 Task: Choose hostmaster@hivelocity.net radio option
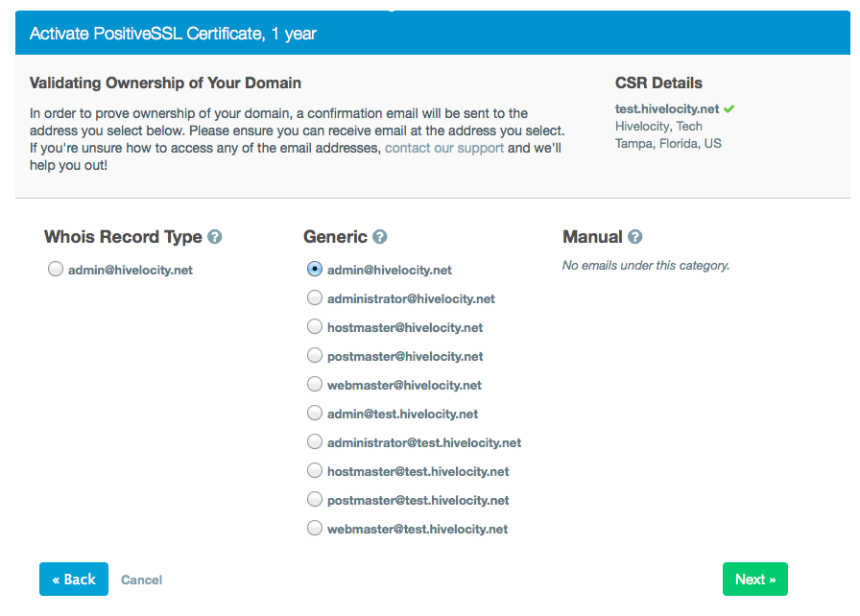click(314, 326)
